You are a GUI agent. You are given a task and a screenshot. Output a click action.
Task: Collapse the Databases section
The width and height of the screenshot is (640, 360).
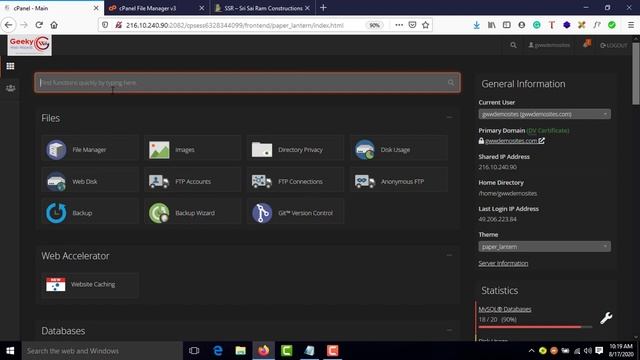pyautogui.click(x=449, y=330)
